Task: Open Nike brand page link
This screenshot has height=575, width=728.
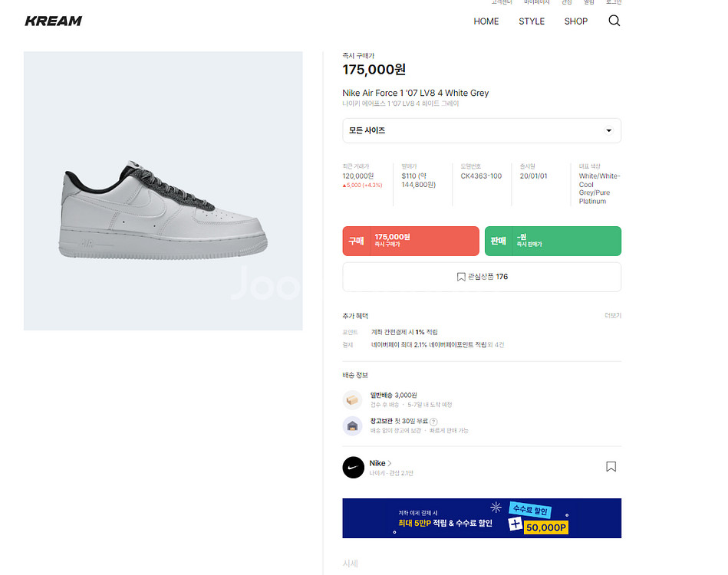Action: [380, 463]
